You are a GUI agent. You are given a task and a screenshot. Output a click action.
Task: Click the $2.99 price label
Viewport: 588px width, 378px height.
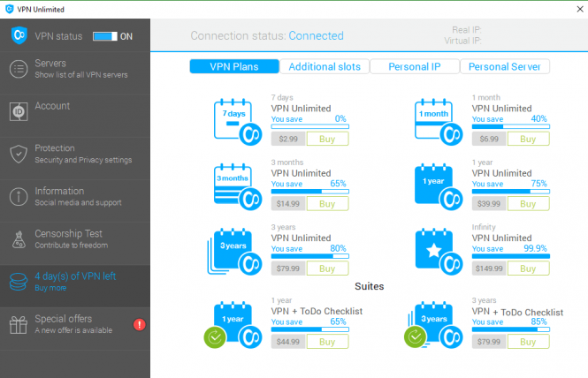pyautogui.click(x=288, y=139)
